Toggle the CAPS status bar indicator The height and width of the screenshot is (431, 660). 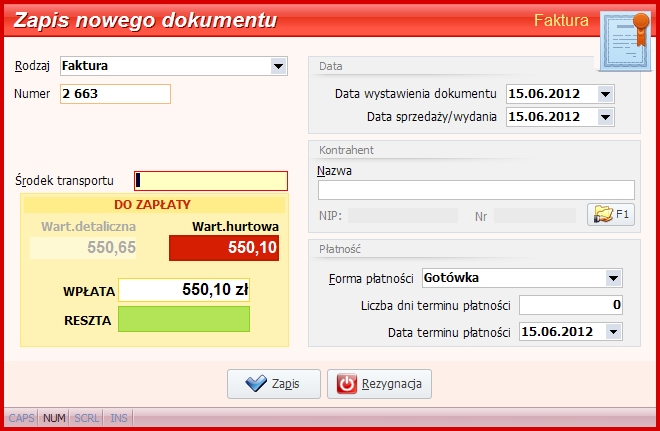21,418
